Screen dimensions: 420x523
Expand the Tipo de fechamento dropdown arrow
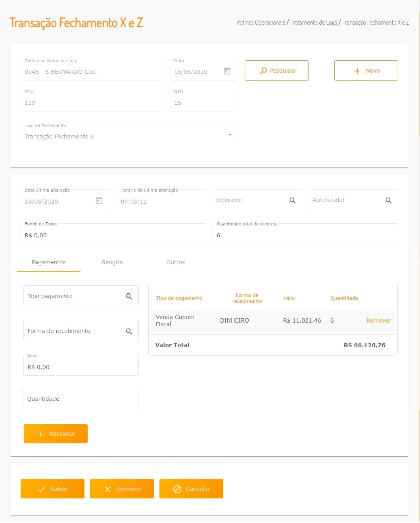coord(230,135)
